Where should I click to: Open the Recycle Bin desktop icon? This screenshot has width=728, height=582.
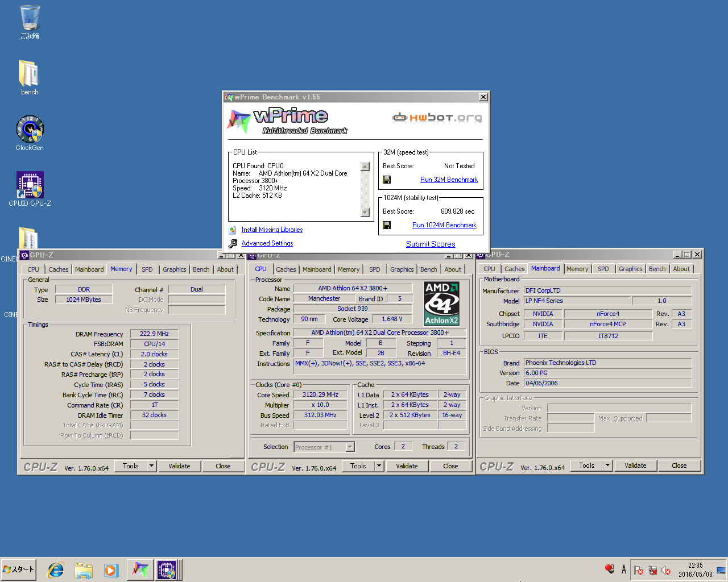coord(30,22)
